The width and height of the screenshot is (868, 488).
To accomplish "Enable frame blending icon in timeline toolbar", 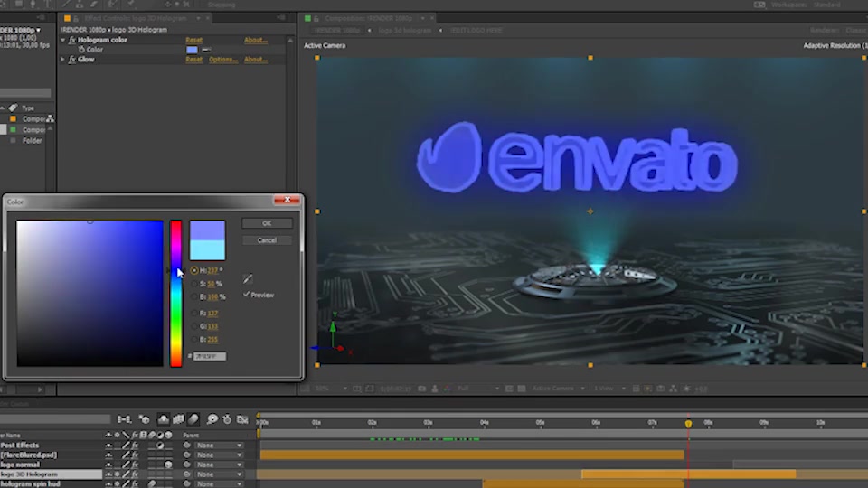I will click(x=178, y=419).
